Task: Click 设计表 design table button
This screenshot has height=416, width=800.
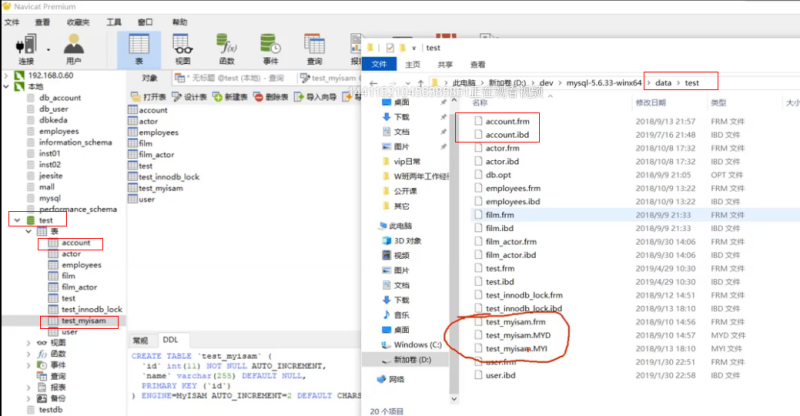Action: tap(189, 97)
